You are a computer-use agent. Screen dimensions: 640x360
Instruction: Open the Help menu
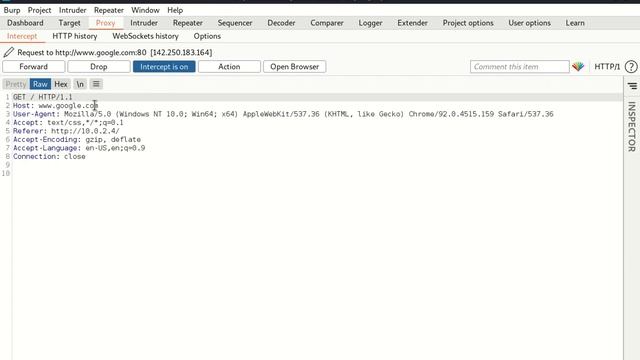click(x=175, y=10)
